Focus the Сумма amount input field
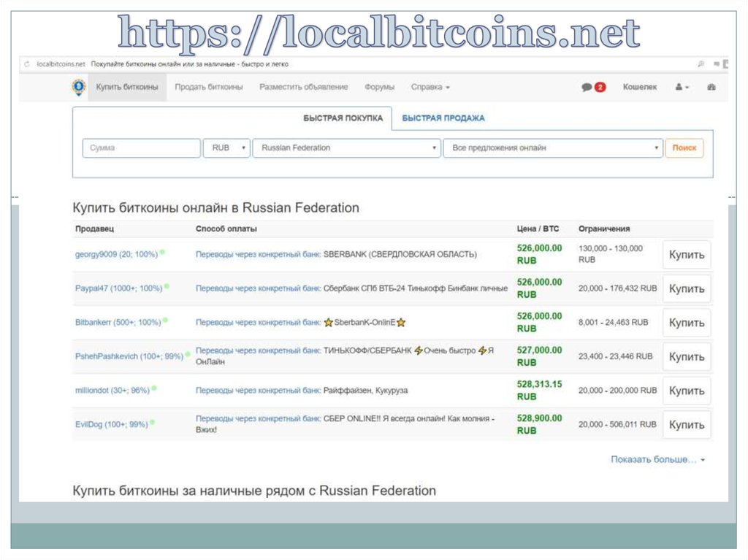The height and width of the screenshot is (560, 748). pos(141,148)
